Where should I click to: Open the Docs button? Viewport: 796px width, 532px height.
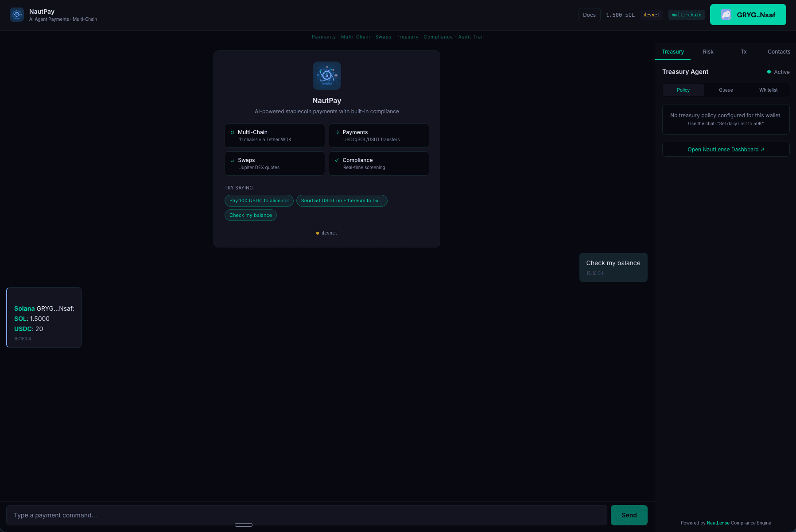click(589, 15)
